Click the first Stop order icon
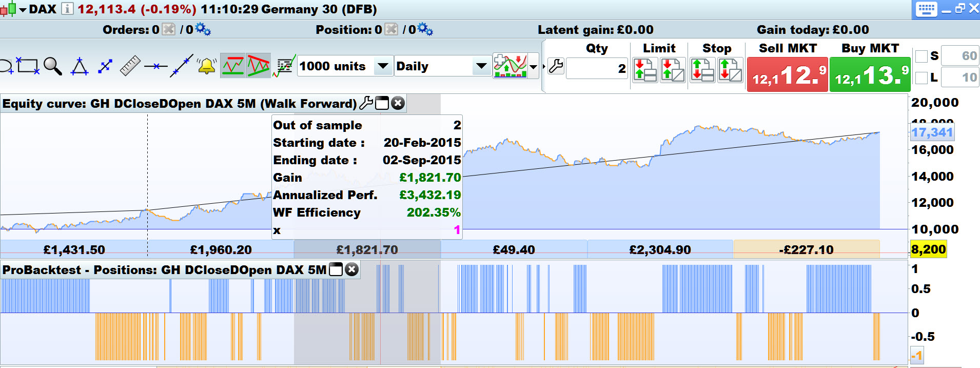 tap(702, 70)
